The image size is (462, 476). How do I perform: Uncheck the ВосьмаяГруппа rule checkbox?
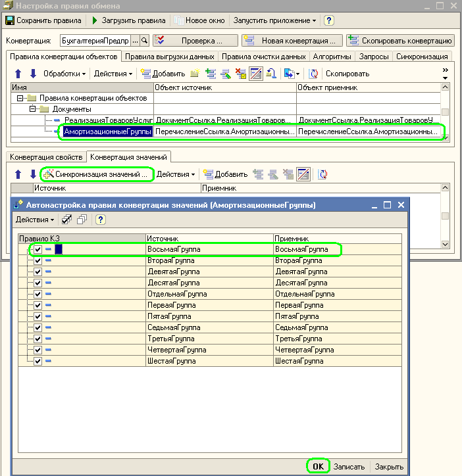point(38,250)
